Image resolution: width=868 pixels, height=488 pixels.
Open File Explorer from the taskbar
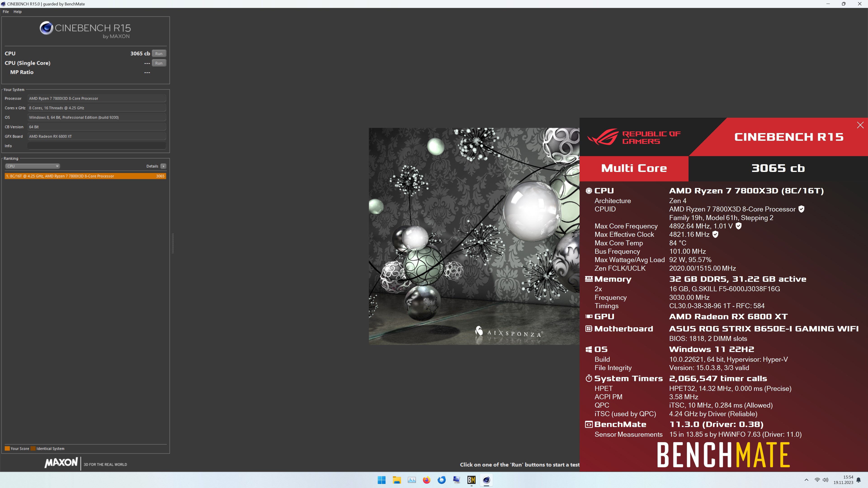click(x=397, y=480)
